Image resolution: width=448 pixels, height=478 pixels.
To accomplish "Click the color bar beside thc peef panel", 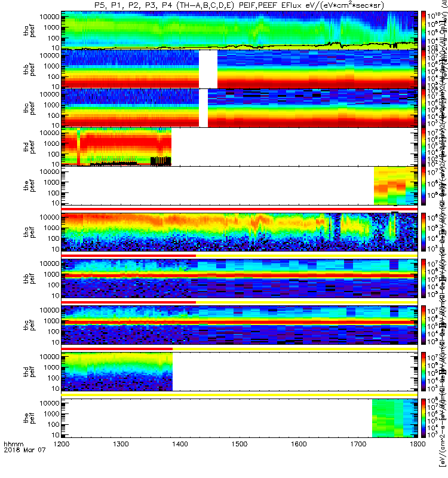I will coord(424,108).
